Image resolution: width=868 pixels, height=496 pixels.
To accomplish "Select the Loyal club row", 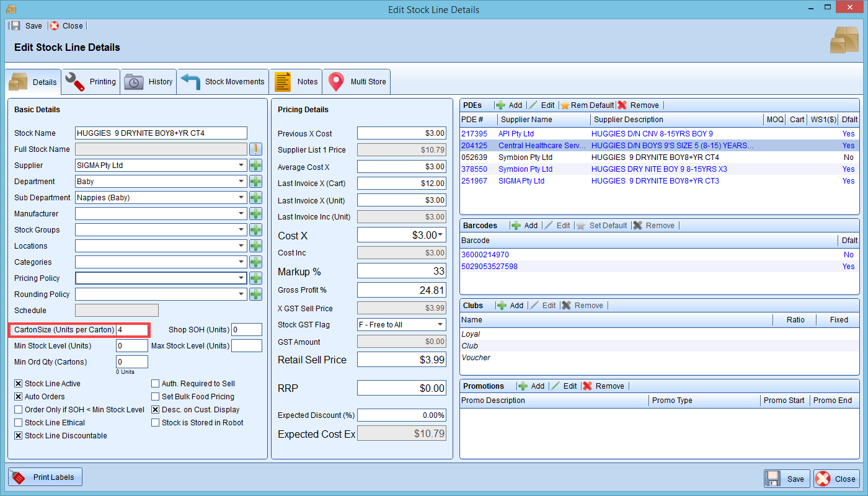I will click(x=659, y=334).
